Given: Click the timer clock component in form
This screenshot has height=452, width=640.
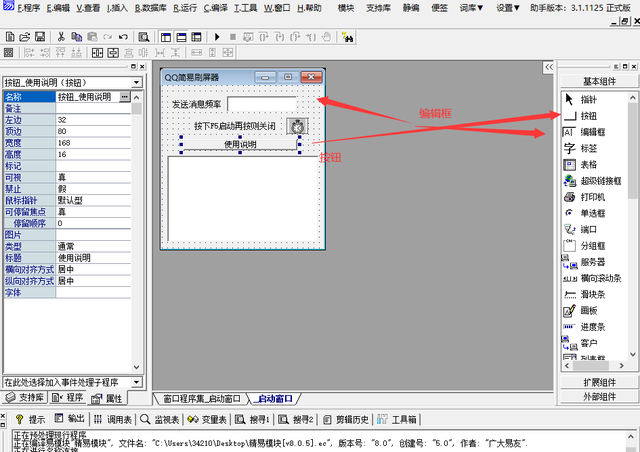Looking at the screenshot, I should tap(297, 126).
